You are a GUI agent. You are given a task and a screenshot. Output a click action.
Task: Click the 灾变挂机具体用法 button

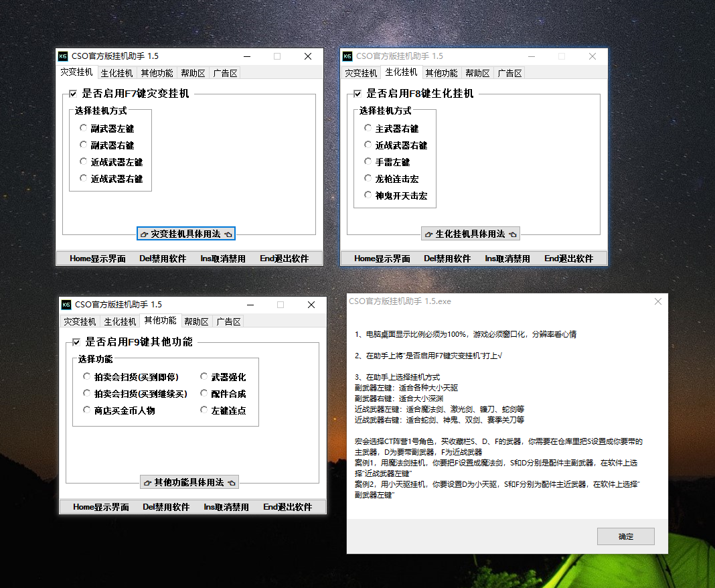(186, 233)
